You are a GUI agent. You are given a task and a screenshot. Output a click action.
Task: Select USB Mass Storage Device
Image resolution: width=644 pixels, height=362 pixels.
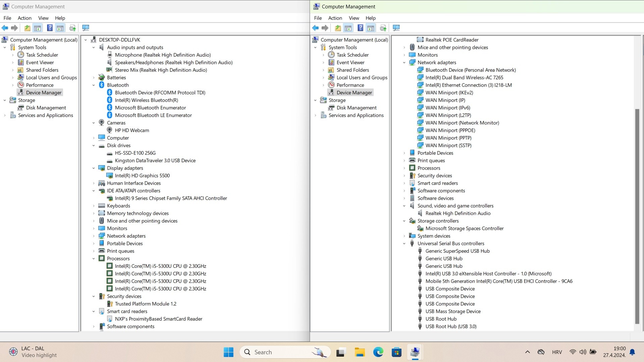coord(453,311)
